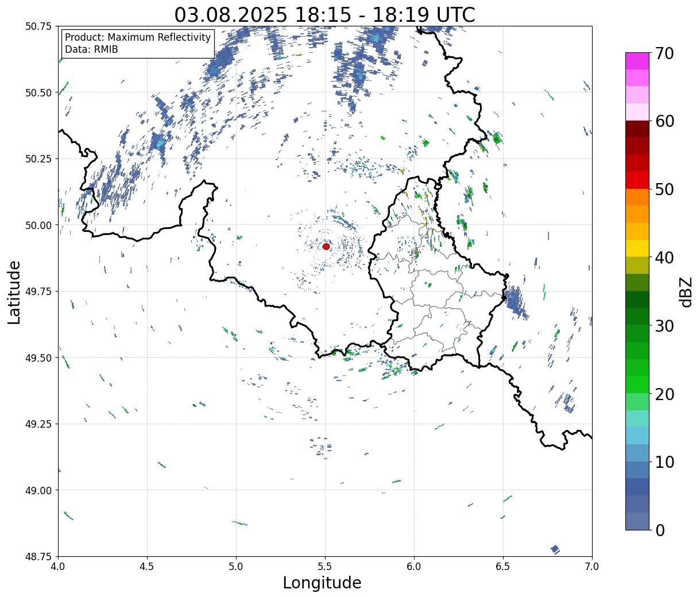Click the 'Product: Maximum Reflectivity' legend text
Image resolution: width=700 pixels, height=597 pixels.
tap(138, 37)
